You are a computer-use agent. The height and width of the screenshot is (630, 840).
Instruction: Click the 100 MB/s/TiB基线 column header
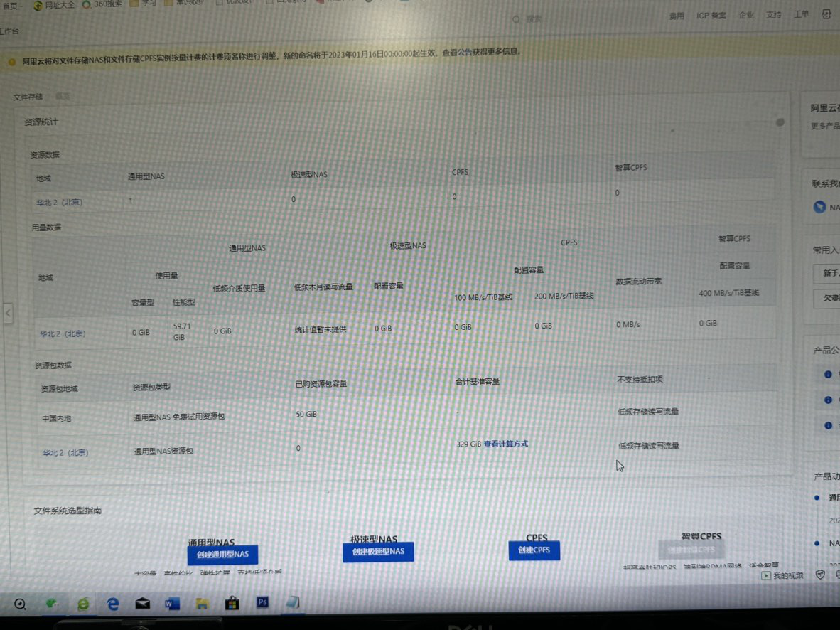click(x=483, y=297)
